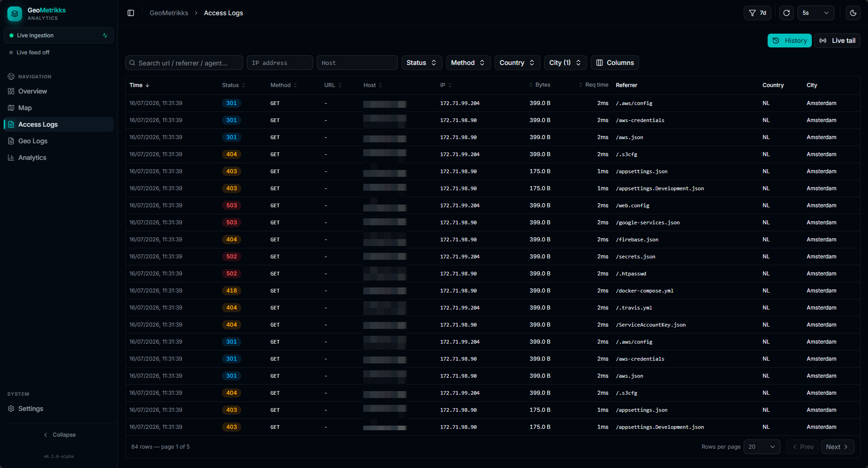Sort by the Bytes column header
Image resolution: width=868 pixels, height=468 pixels.
click(540, 85)
